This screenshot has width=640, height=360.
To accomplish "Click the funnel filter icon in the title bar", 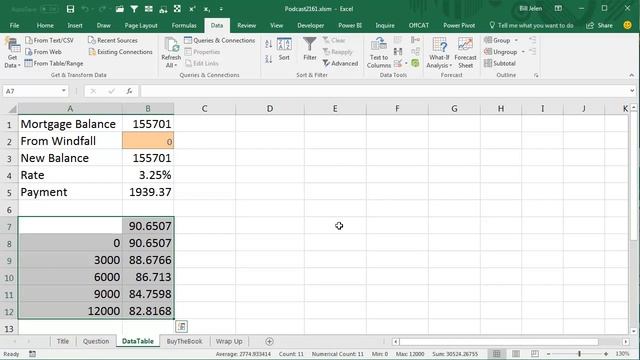I will [x=134, y=9].
